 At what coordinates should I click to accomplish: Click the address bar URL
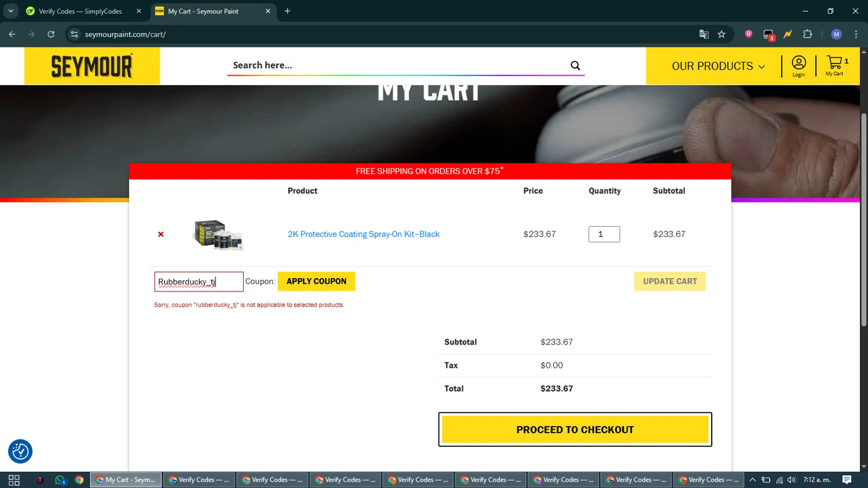125,34
